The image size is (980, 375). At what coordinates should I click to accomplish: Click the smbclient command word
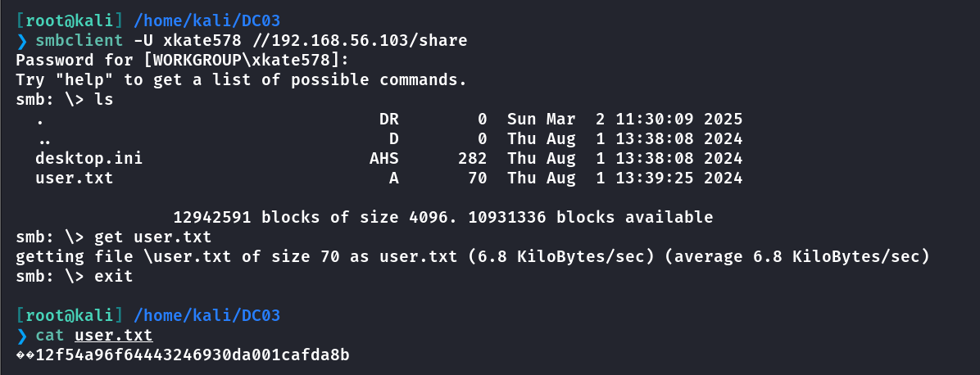tap(79, 41)
